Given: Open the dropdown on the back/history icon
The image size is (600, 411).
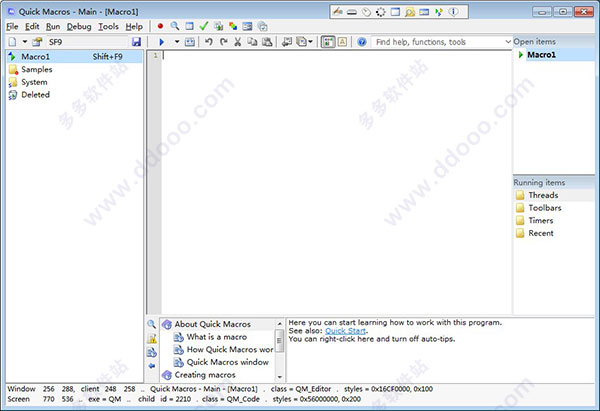Looking at the screenshot, I should pyautogui.click(x=310, y=42).
